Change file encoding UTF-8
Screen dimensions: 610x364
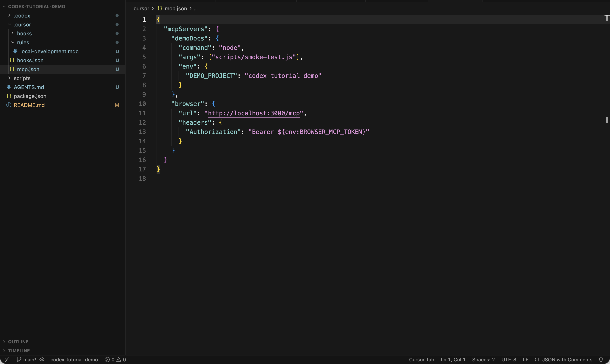(509, 360)
